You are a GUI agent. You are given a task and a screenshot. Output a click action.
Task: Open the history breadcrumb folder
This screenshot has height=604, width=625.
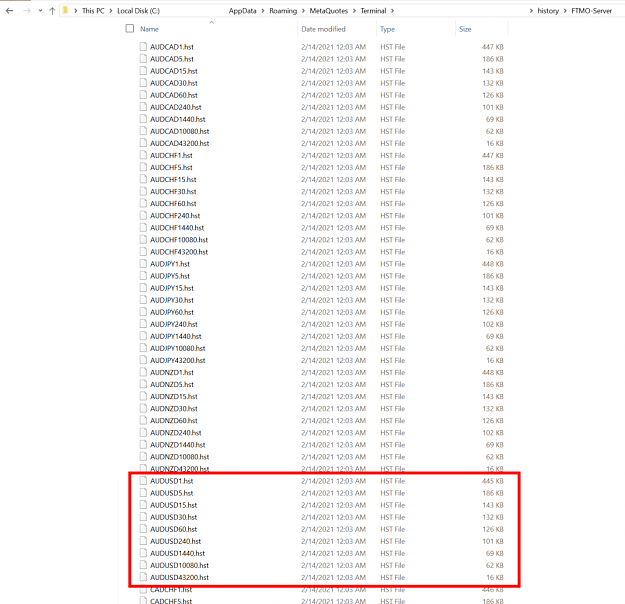[x=548, y=11]
